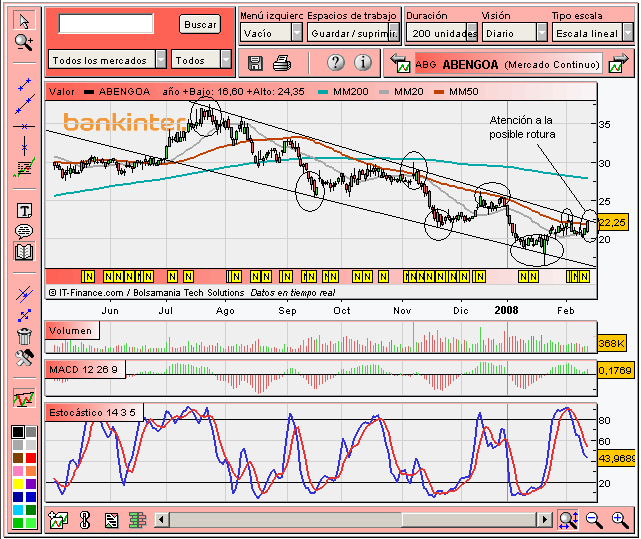Image resolution: width=642 pixels, height=539 pixels.
Task: Click the new chart star icon at bottom
Action: [x=58, y=520]
